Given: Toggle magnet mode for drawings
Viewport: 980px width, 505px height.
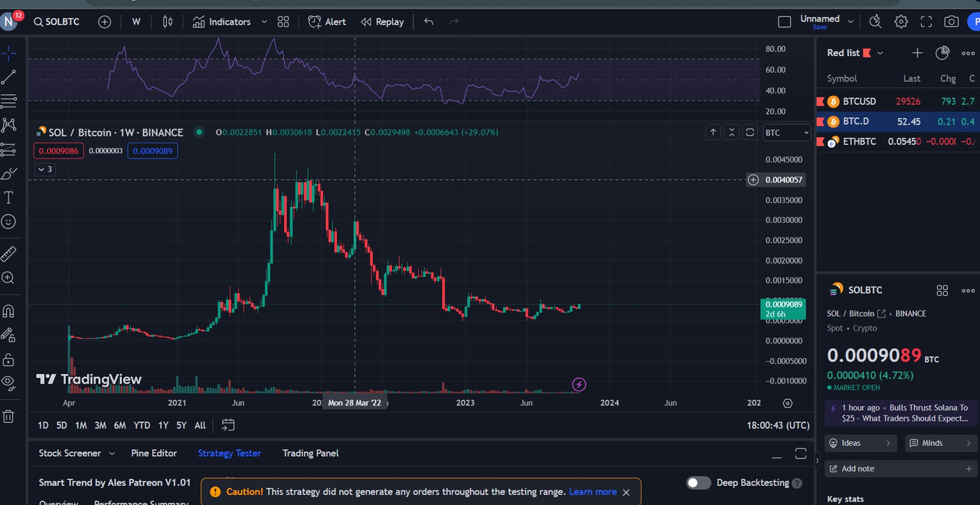Looking at the screenshot, I should (x=8, y=311).
